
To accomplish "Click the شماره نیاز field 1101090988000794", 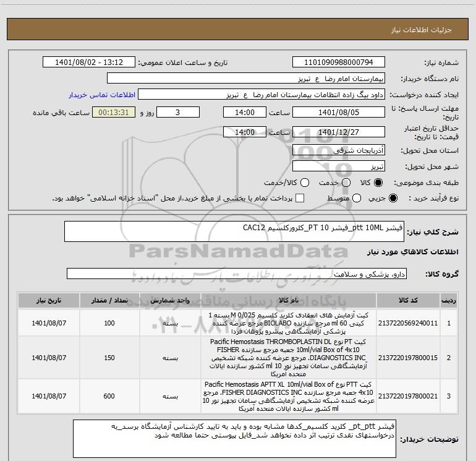I will (339, 62).
